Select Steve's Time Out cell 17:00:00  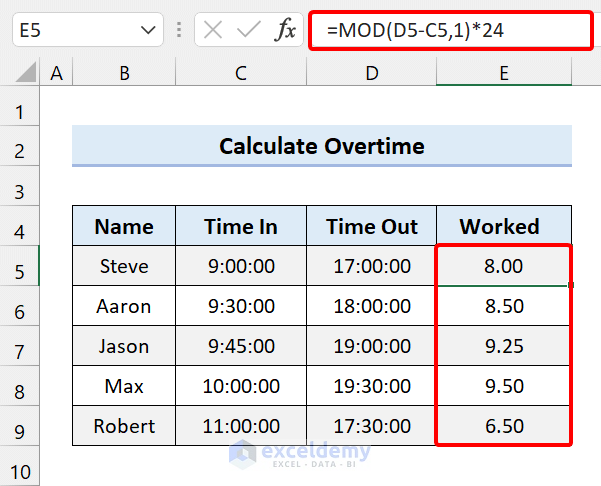click(371, 266)
